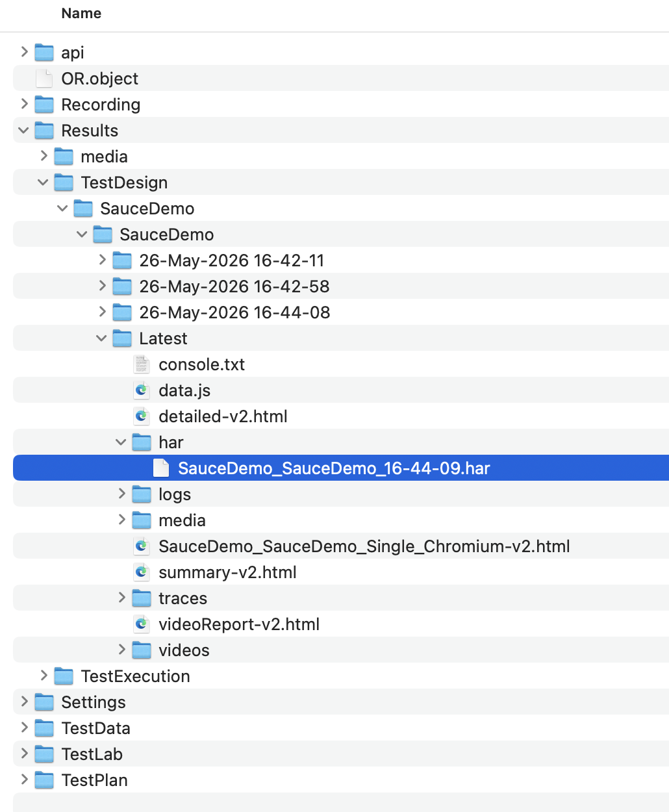
Task: Collapse the Results folder
Action: pos(24,130)
